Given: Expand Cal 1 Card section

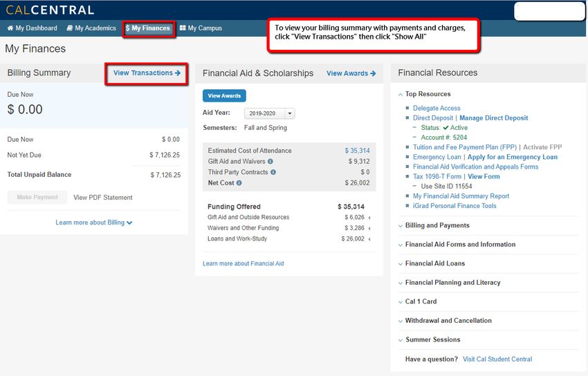Looking at the screenshot, I should click(417, 301).
